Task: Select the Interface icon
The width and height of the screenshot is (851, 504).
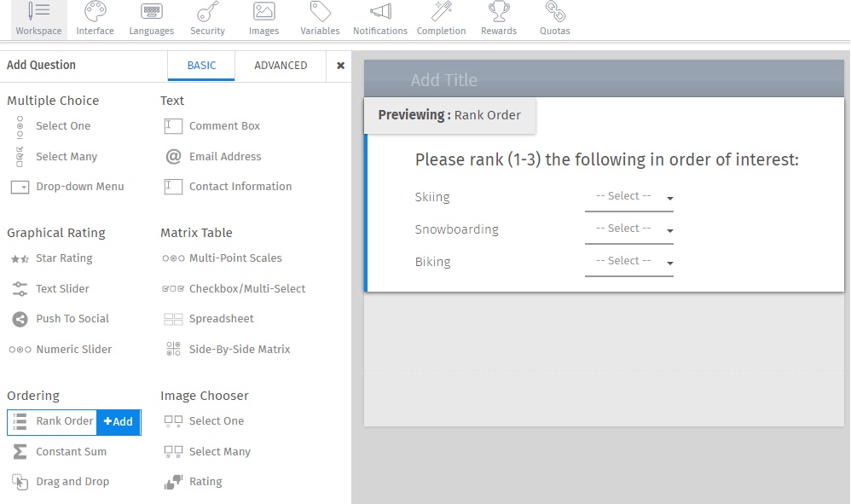Action: point(95,18)
